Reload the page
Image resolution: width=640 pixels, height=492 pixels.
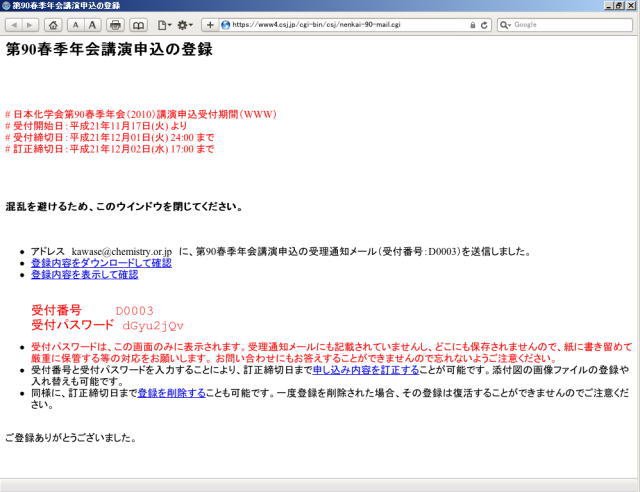(x=484, y=24)
